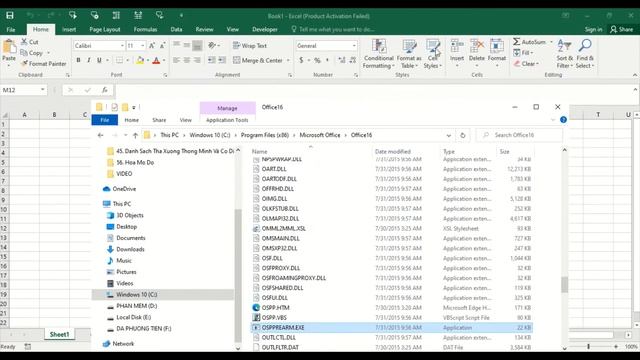Open Conditional Formatting menu

378,54
